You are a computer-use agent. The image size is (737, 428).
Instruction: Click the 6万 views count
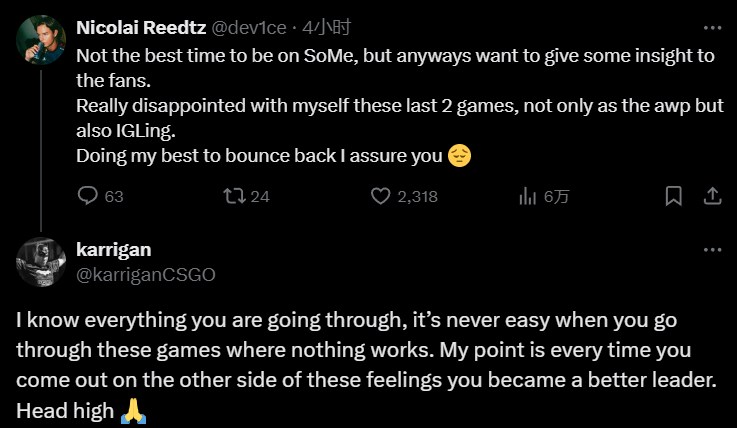tap(556, 197)
